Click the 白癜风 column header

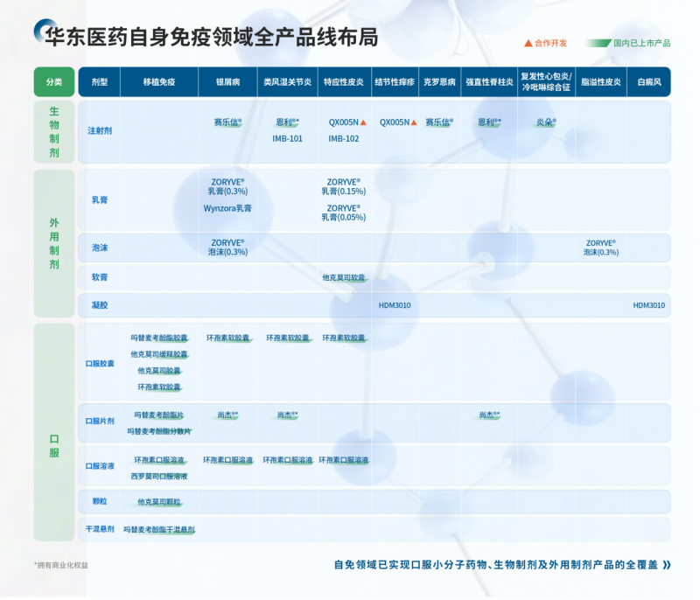point(648,82)
